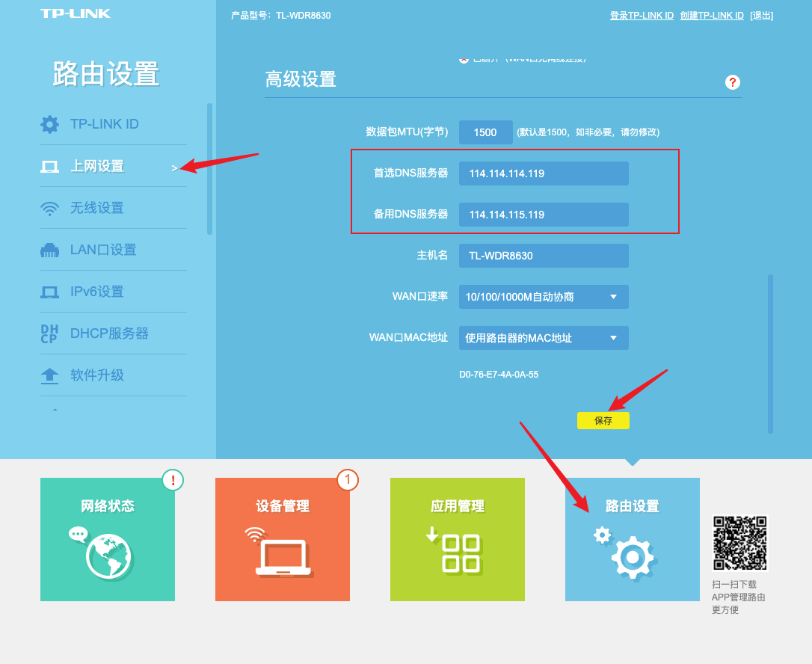Click the laptop icon beside 上网设置
Image resolution: width=812 pixels, height=664 pixels.
(x=49, y=166)
